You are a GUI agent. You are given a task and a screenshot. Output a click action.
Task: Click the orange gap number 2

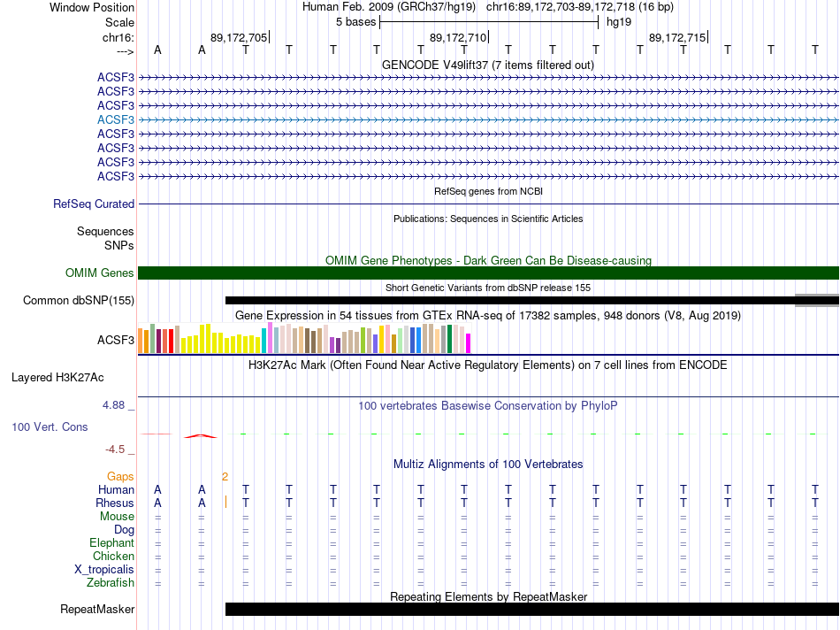click(x=225, y=476)
